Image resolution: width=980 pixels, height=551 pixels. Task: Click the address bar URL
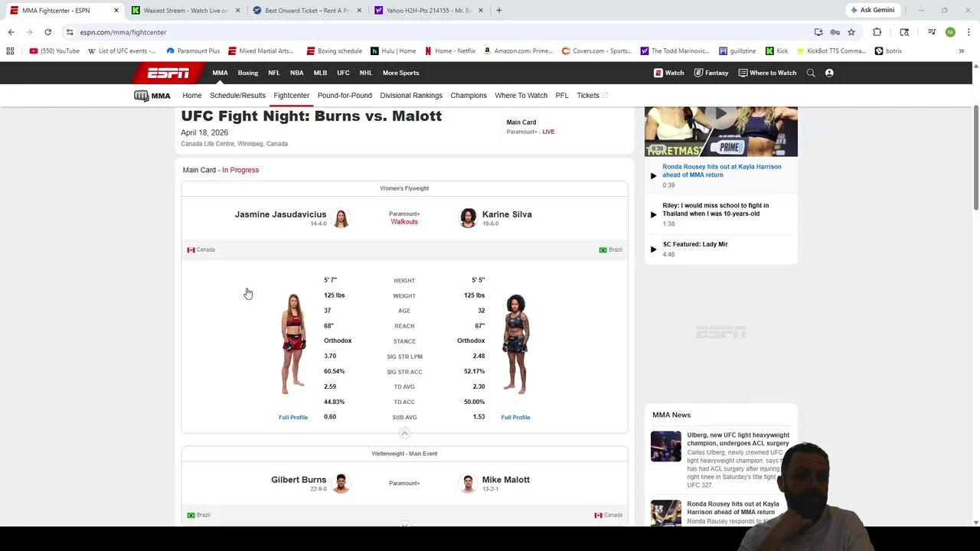[x=123, y=32]
